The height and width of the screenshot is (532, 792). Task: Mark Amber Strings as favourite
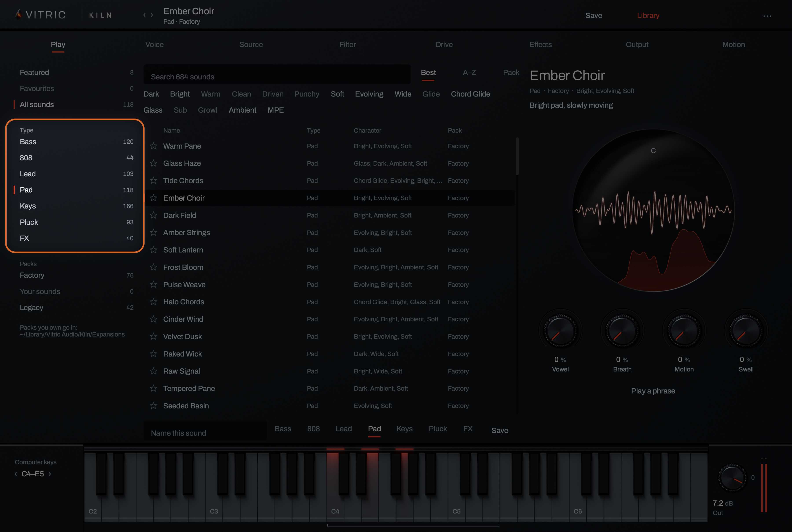(x=153, y=232)
